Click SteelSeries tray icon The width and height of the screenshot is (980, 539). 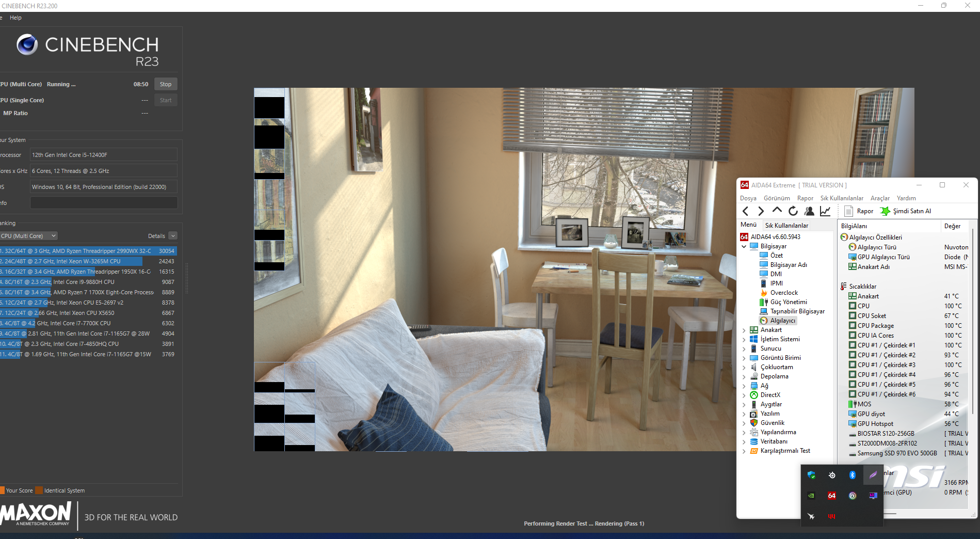[832, 475]
